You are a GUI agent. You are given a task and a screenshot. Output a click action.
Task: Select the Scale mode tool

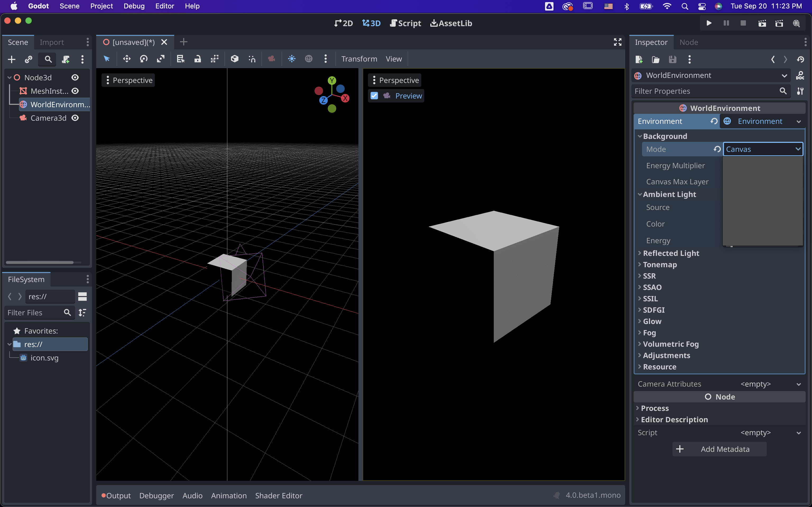161,59
